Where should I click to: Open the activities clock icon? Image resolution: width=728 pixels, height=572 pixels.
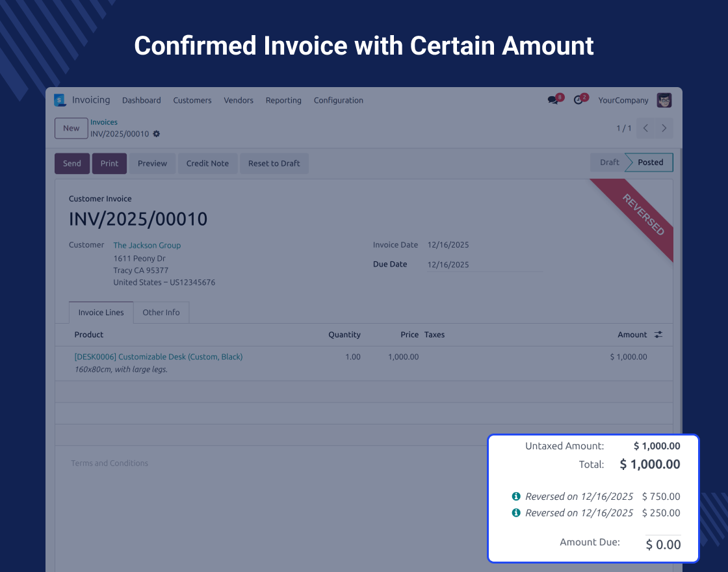point(578,100)
